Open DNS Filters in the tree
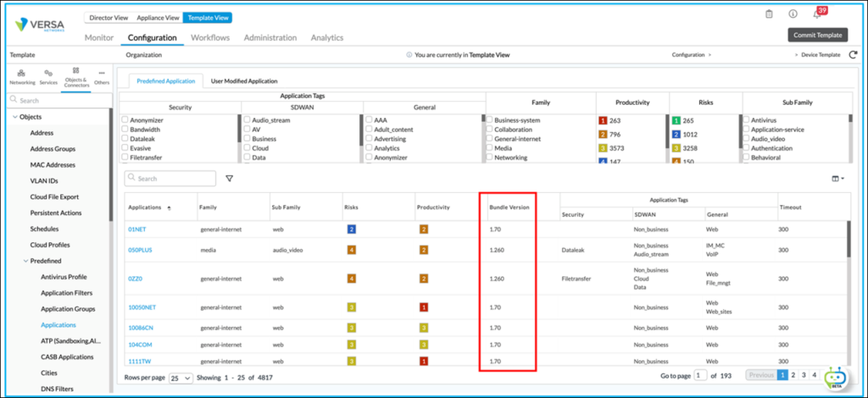 (57, 390)
